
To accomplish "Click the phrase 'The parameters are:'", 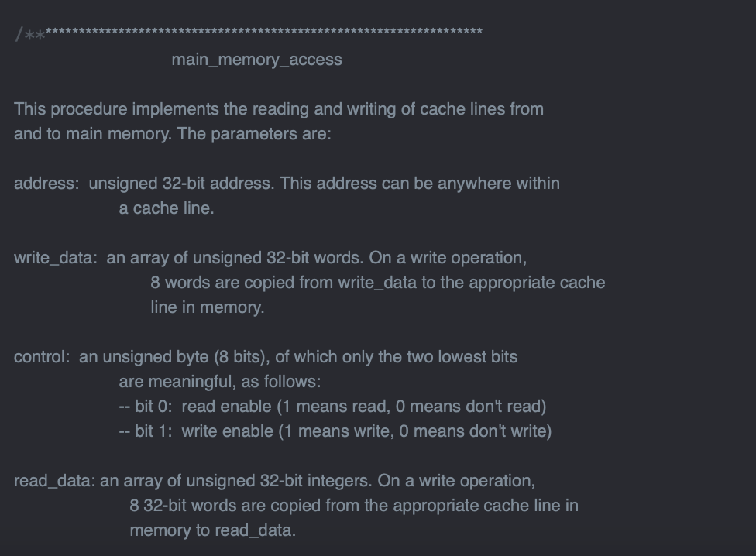I will [254, 133].
